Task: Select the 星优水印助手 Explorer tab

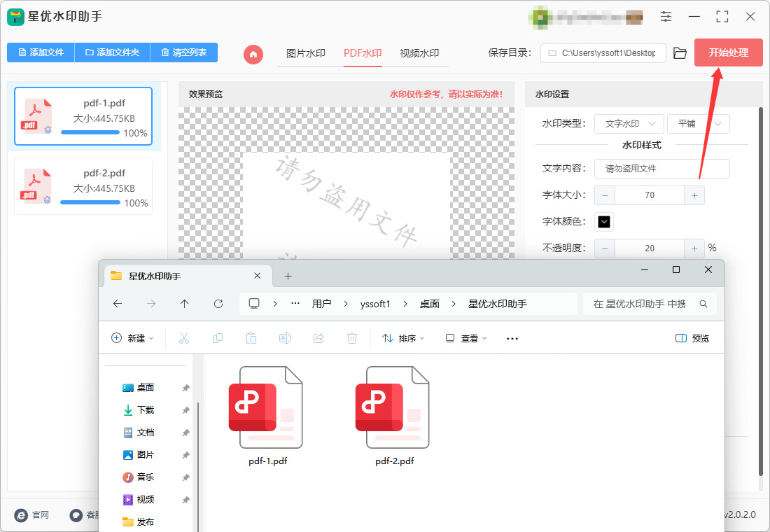Action: click(188, 276)
